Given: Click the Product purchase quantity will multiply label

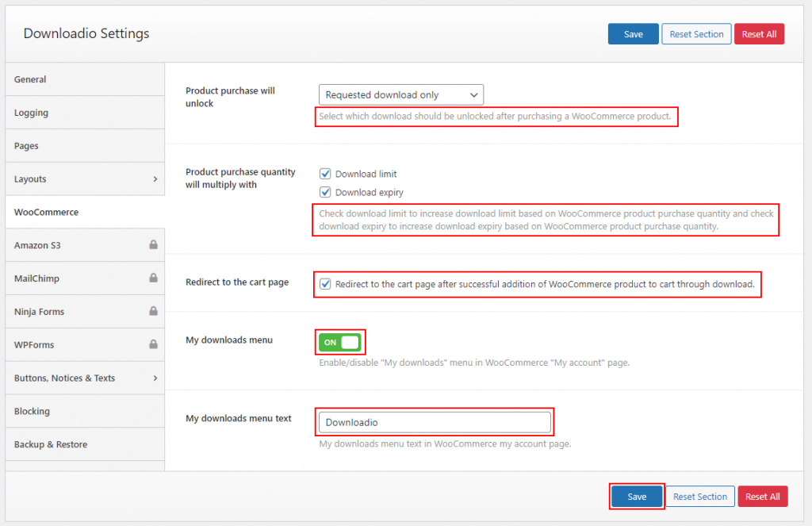Looking at the screenshot, I should tap(240, 179).
